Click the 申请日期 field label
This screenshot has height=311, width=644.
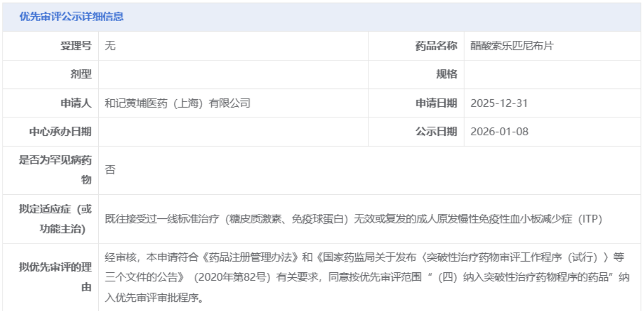click(x=436, y=103)
